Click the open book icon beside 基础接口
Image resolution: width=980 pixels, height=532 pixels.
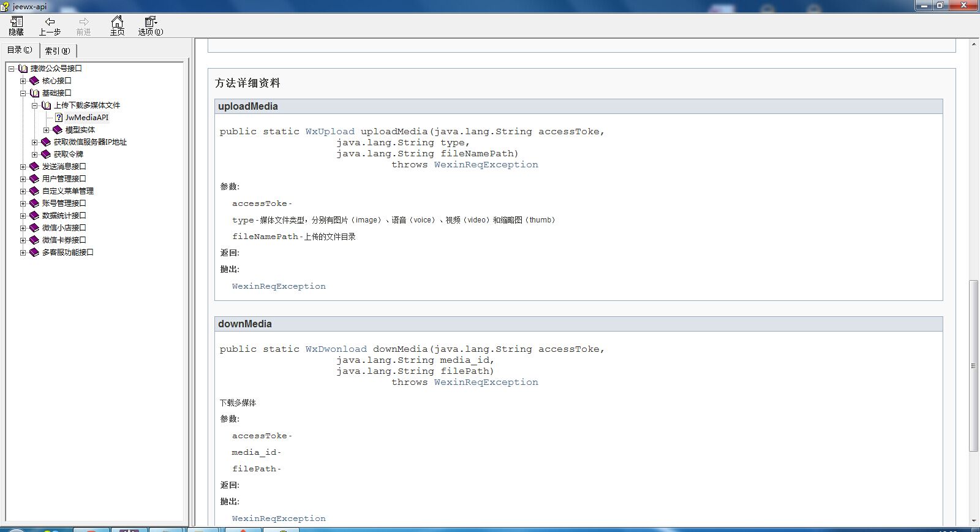[x=34, y=93]
